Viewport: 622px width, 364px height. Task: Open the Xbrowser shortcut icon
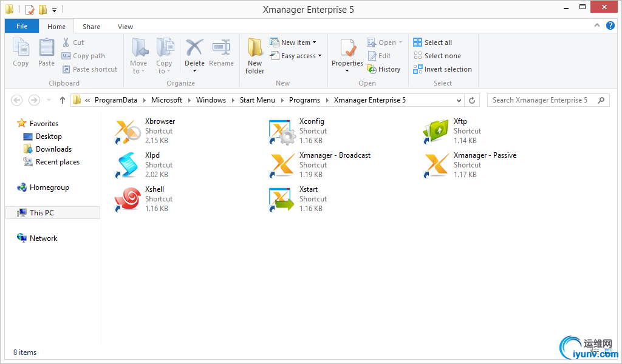tap(128, 132)
